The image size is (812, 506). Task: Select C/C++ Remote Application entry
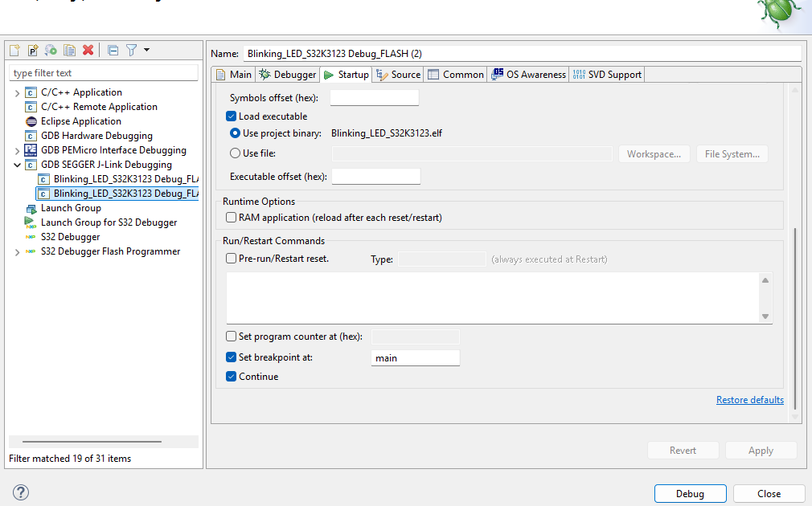99,107
